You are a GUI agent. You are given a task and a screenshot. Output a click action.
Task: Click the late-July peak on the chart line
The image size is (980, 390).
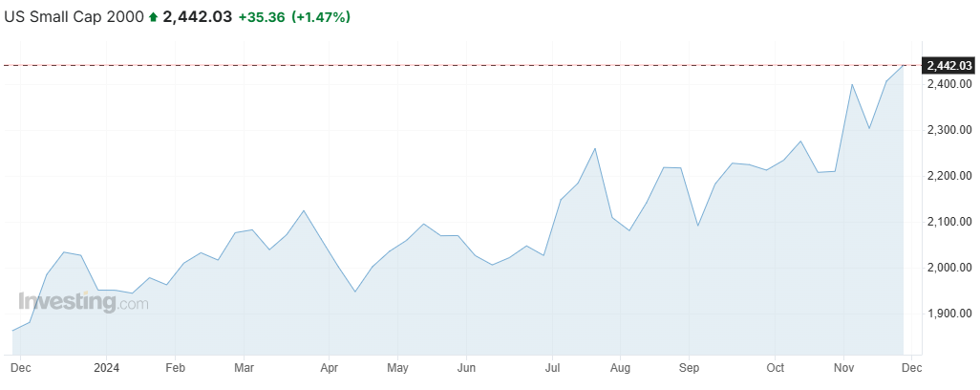pyautogui.click(x=595, y=148)
